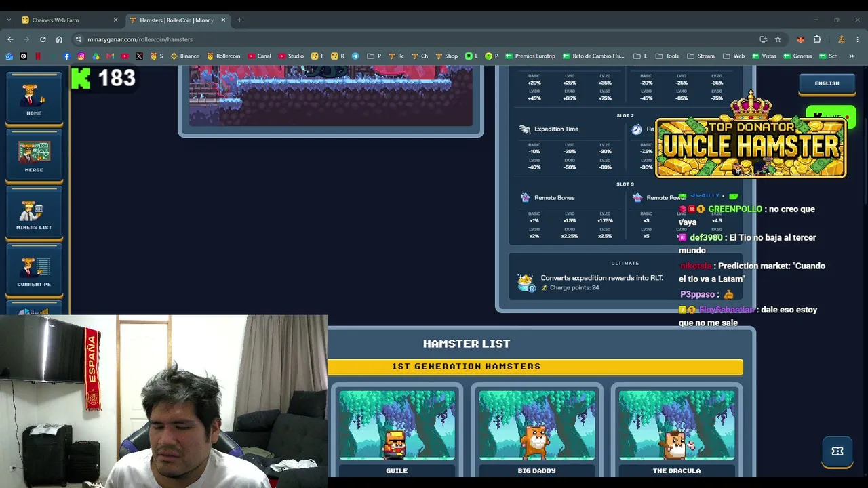Bookmark this page with the star
868x488 pixels.
(778, 39)
